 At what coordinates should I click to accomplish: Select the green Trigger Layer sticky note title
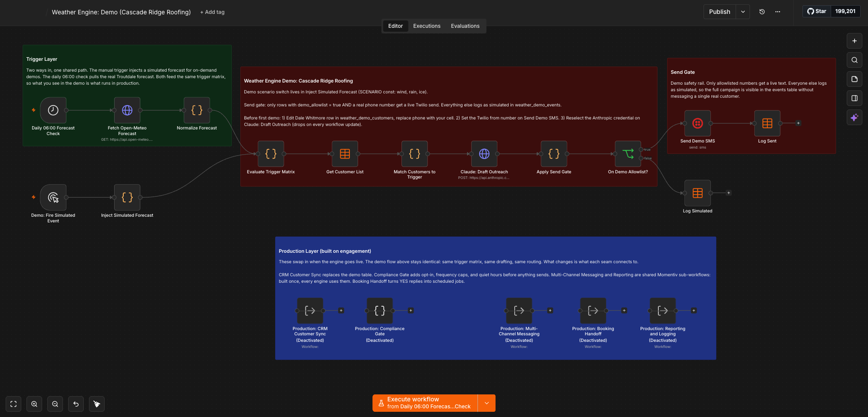42,59
